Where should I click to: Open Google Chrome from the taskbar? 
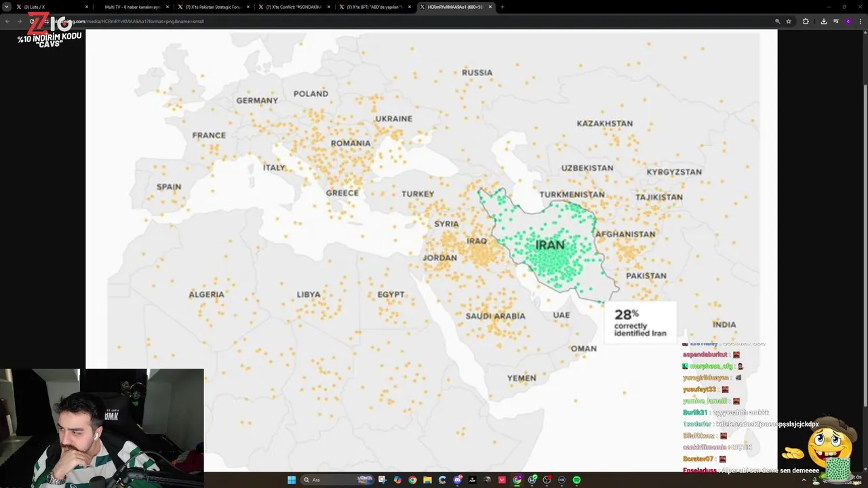pos(412,480)
